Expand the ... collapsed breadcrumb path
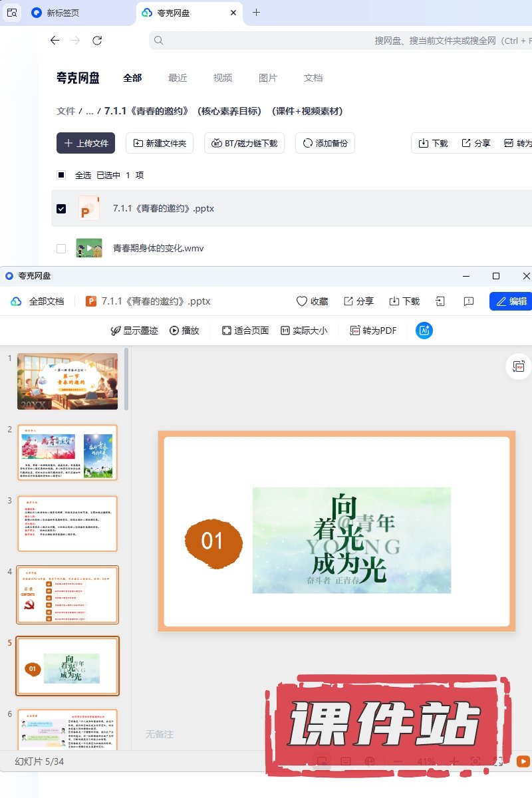This screenshot has width=532, height=798. (x=90, y=112)
